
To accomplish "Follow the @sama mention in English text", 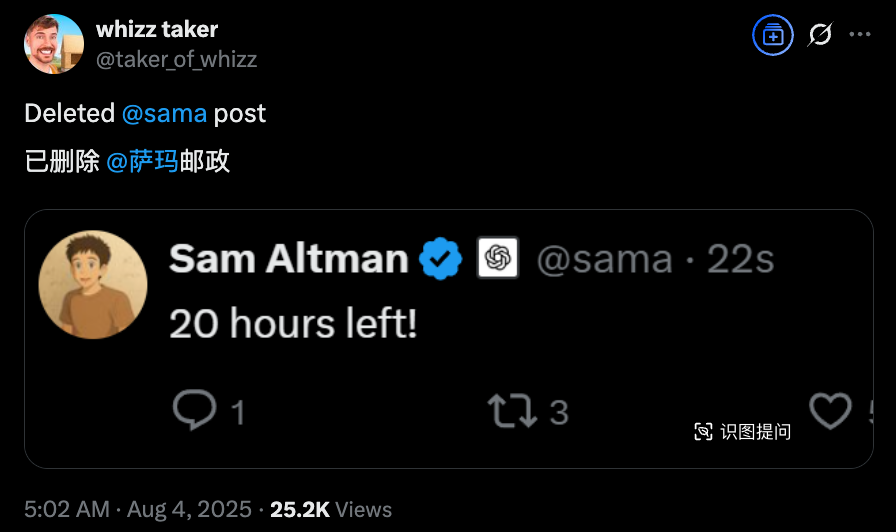I will point(164,113).
